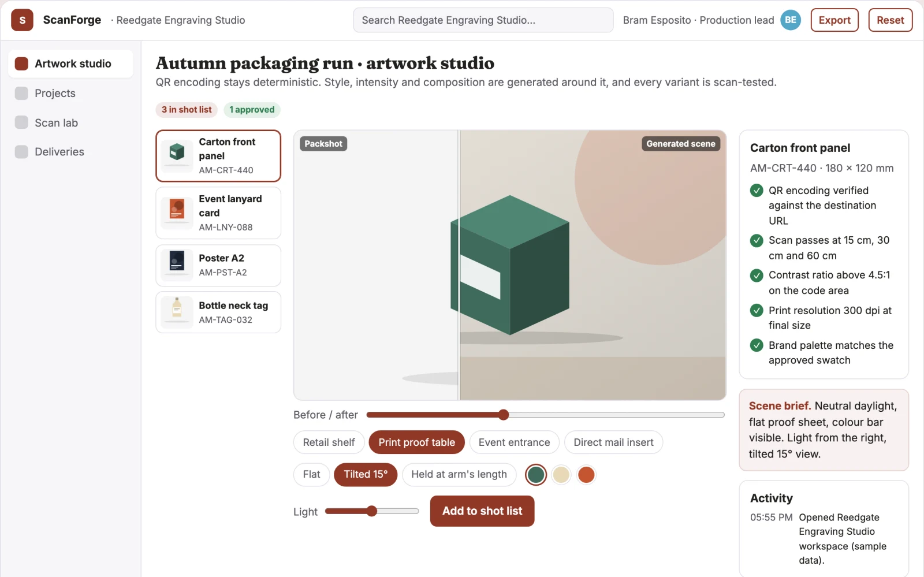Click the Contrast ratio check icon
The image size is (924, 577).
click(x=757, y=276)
